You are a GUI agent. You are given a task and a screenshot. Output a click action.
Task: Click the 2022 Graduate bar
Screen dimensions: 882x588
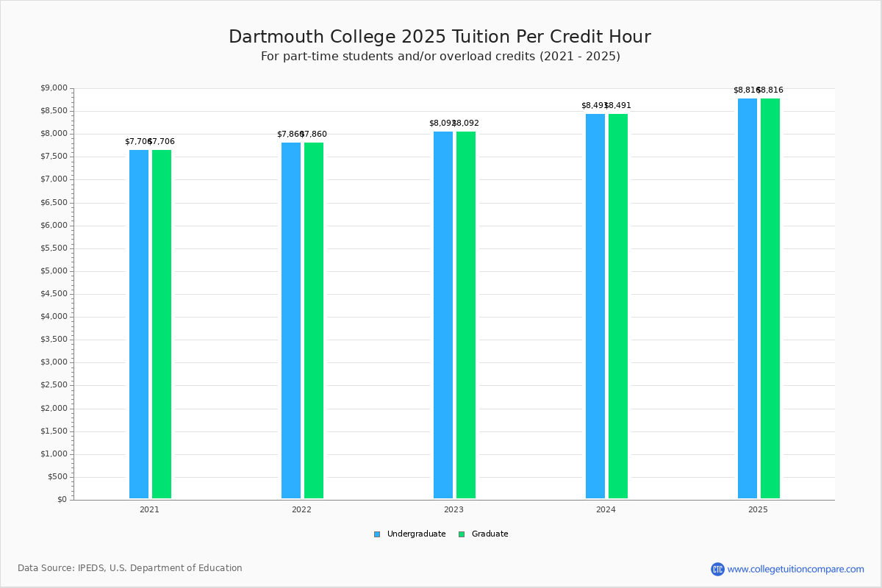point(314,320)
